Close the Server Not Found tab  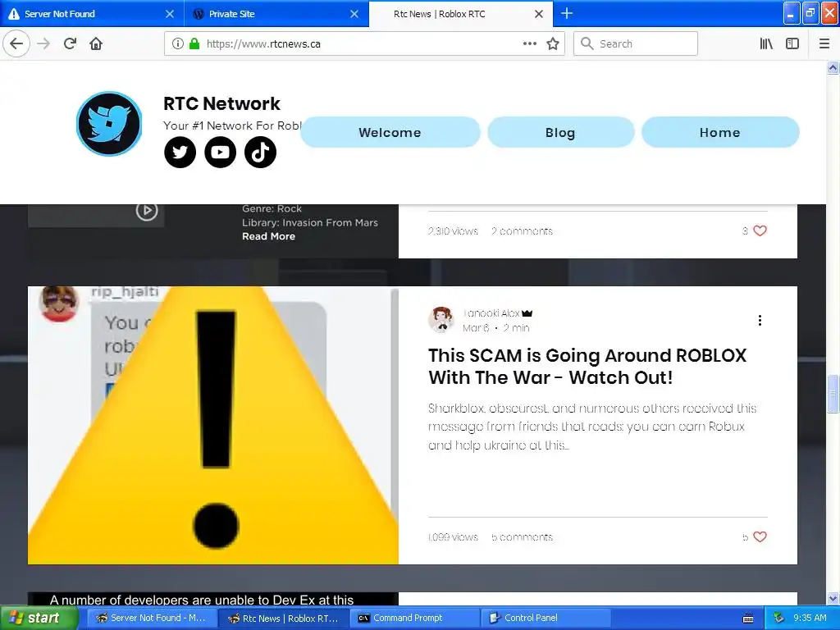(x=170, y=14)
